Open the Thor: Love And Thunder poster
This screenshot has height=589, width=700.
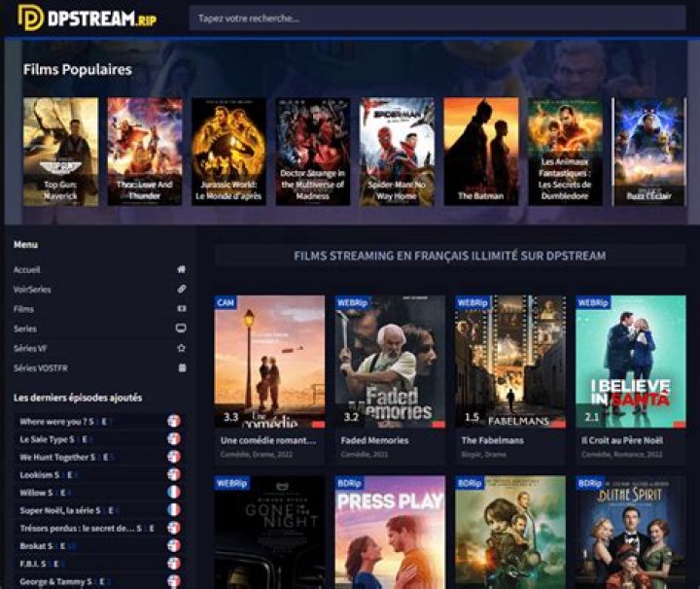pos(145,152)
